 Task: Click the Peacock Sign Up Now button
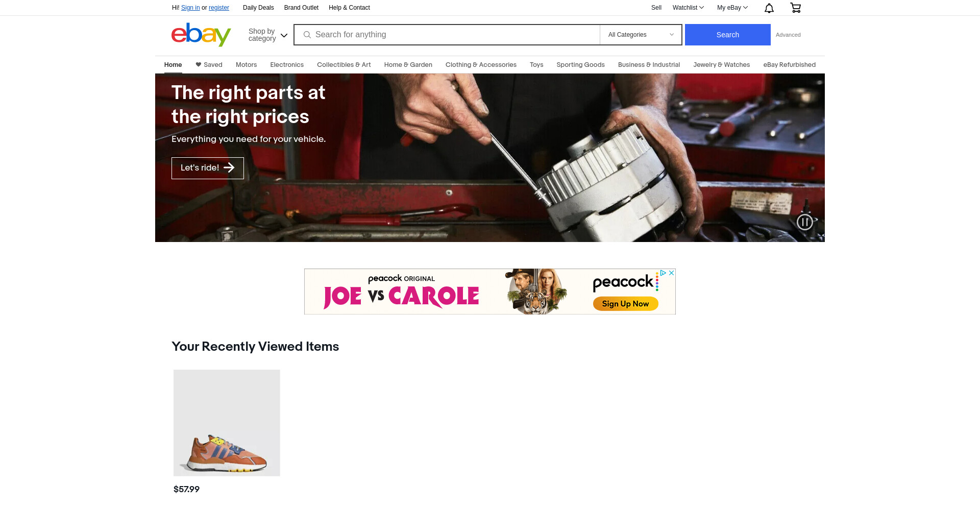click(625, 304)
